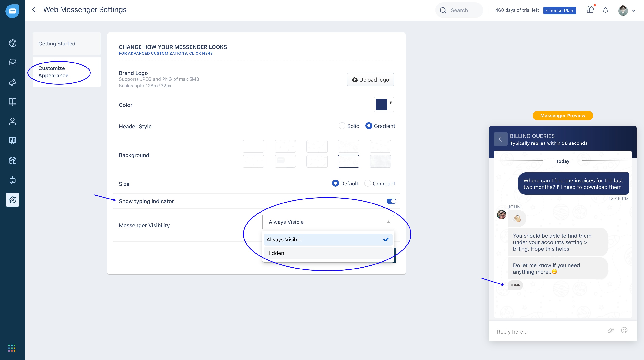
Task: Select the Compact size option
Action: (368, 183)
